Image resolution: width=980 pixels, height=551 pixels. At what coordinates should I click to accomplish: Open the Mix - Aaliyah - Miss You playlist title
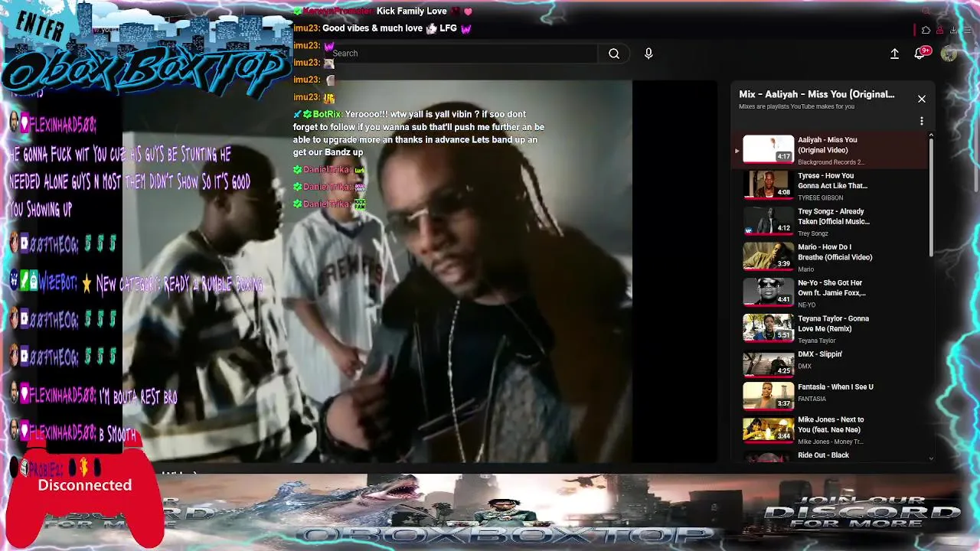tap(816, 94)
